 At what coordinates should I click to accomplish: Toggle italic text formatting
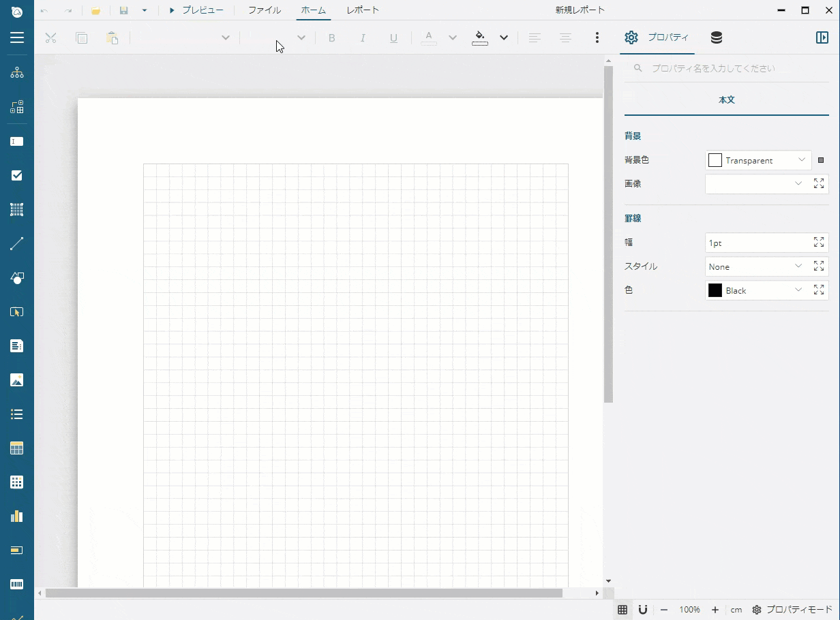(x=363, y=37)
